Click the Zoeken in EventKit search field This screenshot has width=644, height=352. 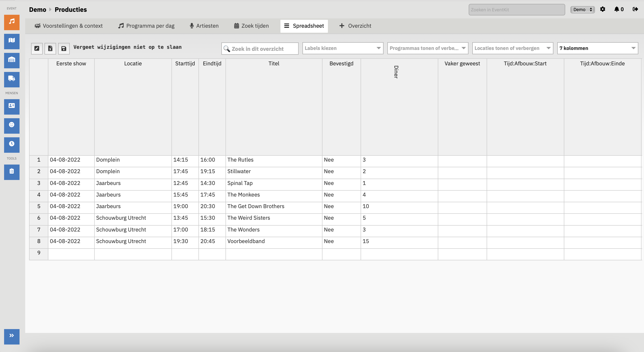517,10
